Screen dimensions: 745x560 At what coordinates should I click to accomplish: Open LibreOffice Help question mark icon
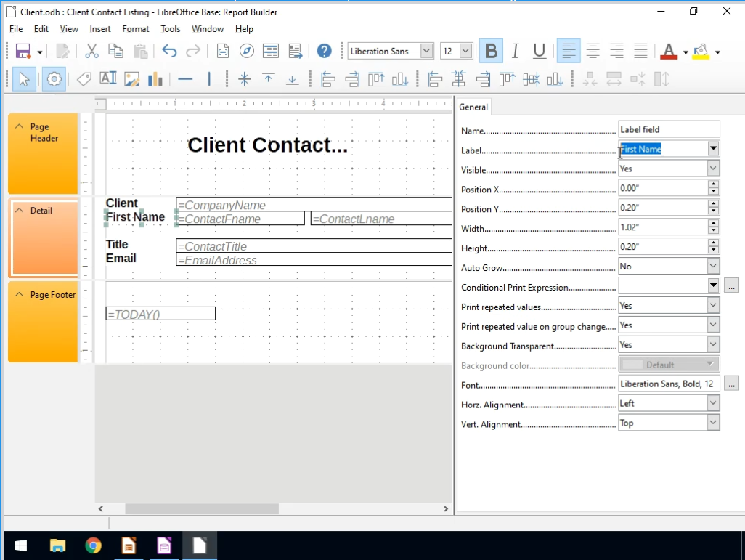point(324,51)
